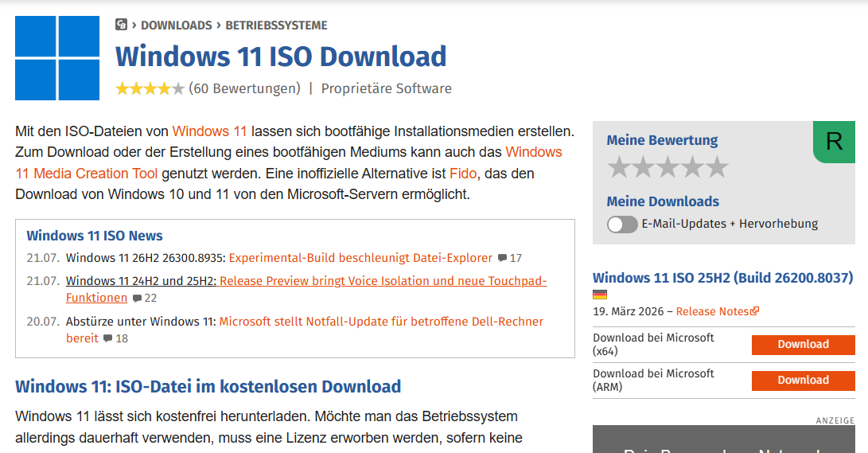Open comments icon showing 17 comments
This screenshot has width=868, height=453.
click(x=509, y=258)
